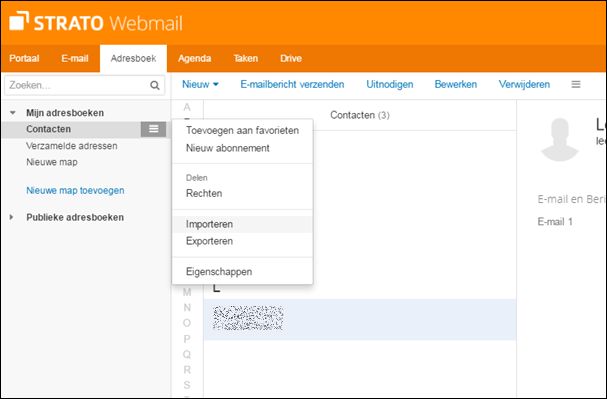
Task: Select Verzamelde adressen folder
Action: pos(72,146)
